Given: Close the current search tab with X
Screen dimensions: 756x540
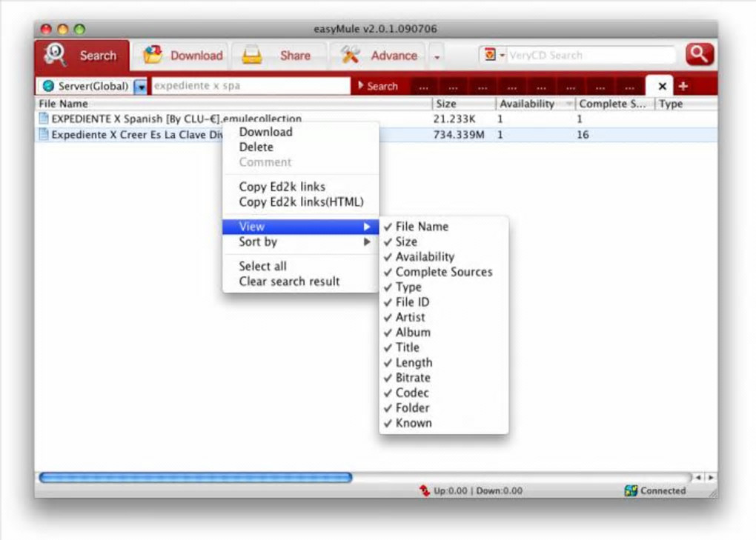Looking at the screenshot, I should tap(662, 86).
